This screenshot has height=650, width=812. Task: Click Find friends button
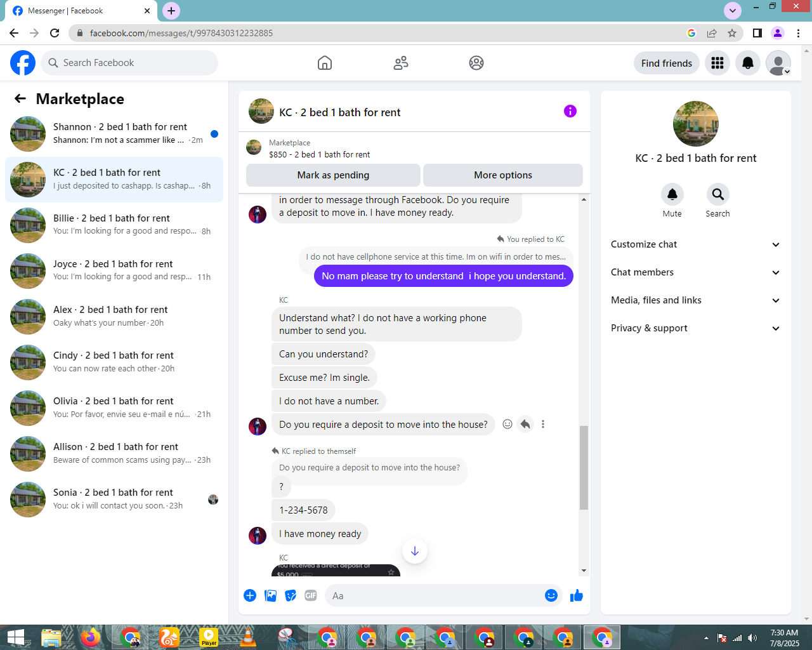coord(667,63)
